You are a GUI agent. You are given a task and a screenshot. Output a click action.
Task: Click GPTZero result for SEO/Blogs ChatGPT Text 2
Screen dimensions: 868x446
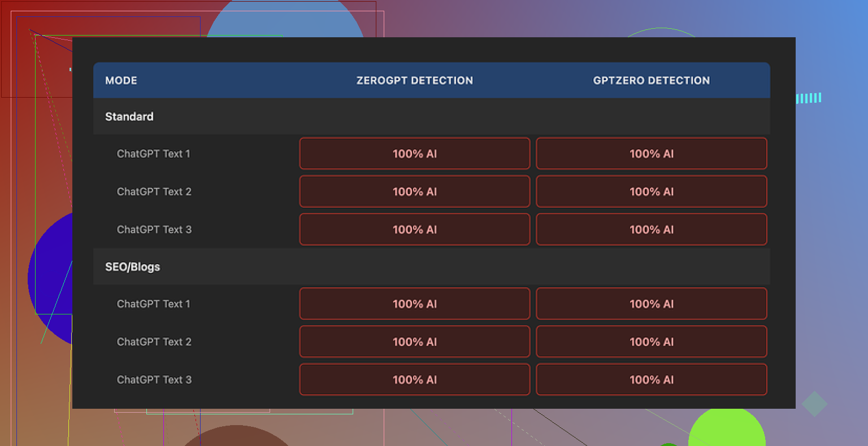coord(651,342)
